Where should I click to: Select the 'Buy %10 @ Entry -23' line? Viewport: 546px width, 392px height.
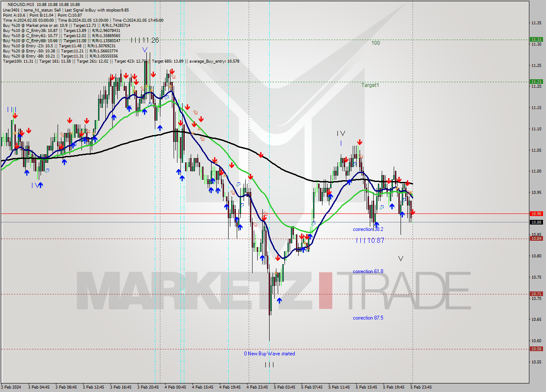tap(59, 46)
